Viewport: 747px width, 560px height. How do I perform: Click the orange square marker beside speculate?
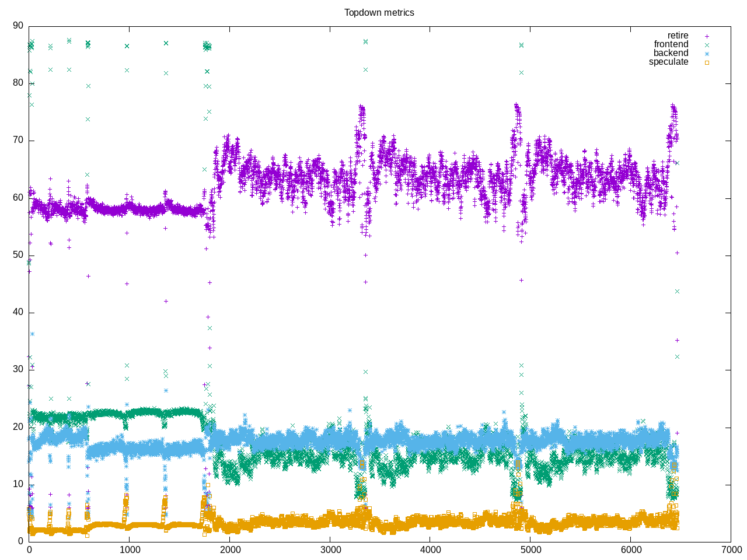pos(707,62)
